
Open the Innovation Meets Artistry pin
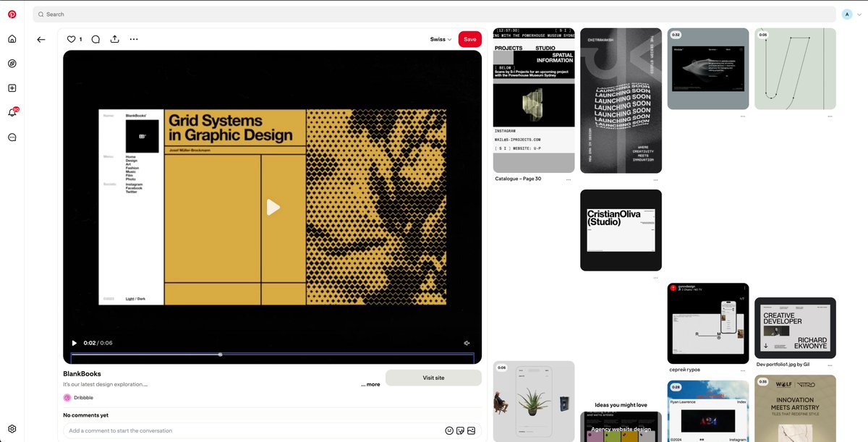tap(795, 409)
